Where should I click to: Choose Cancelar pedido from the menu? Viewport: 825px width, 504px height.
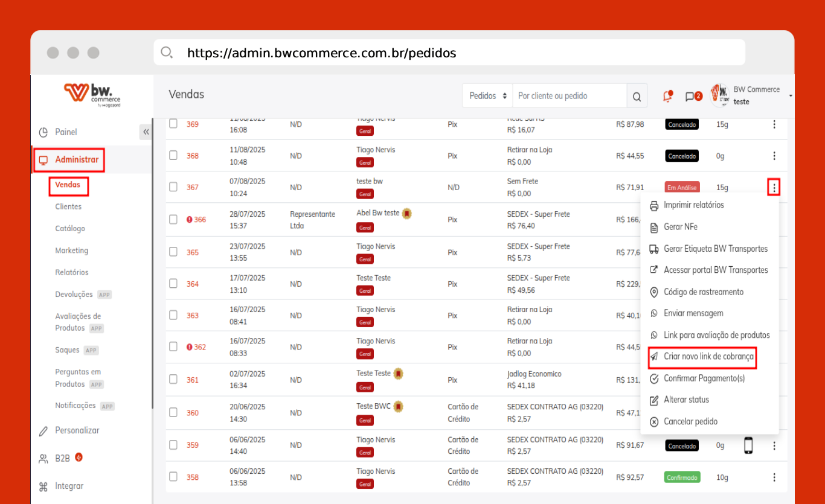(690, 422)
